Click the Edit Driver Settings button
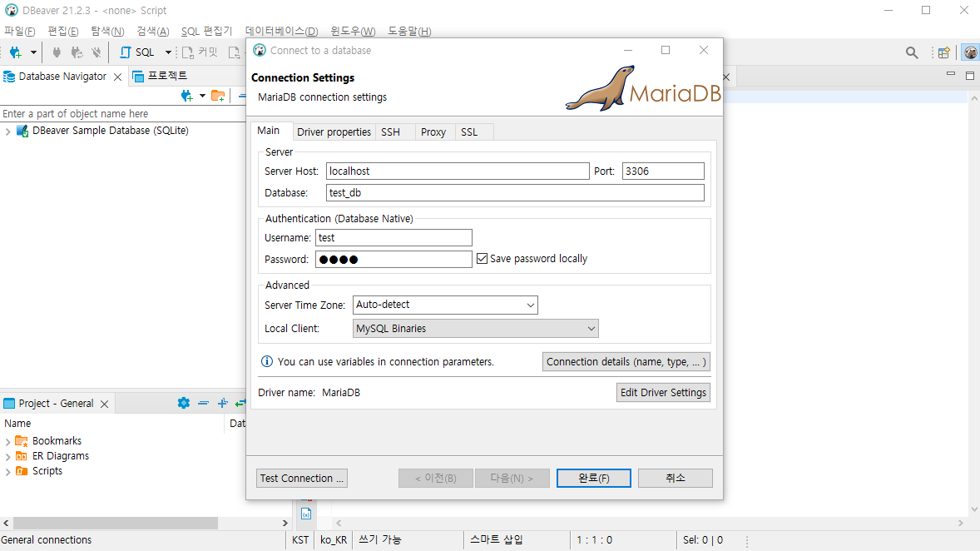 click(663, 392)
